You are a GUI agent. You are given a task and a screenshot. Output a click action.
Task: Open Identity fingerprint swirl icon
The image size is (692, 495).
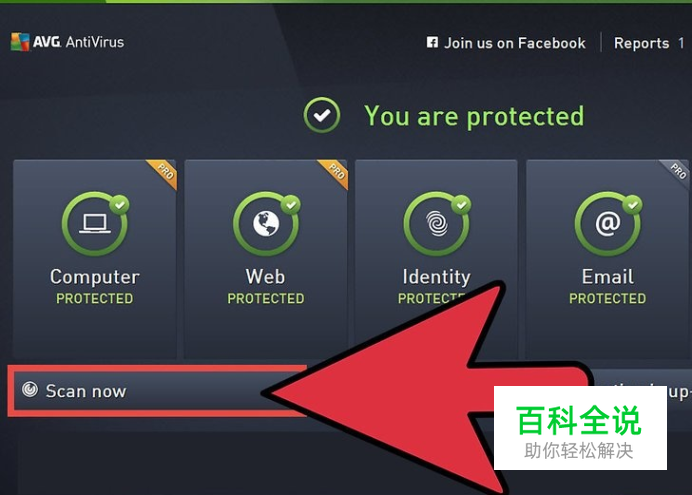tap(436, 223)
